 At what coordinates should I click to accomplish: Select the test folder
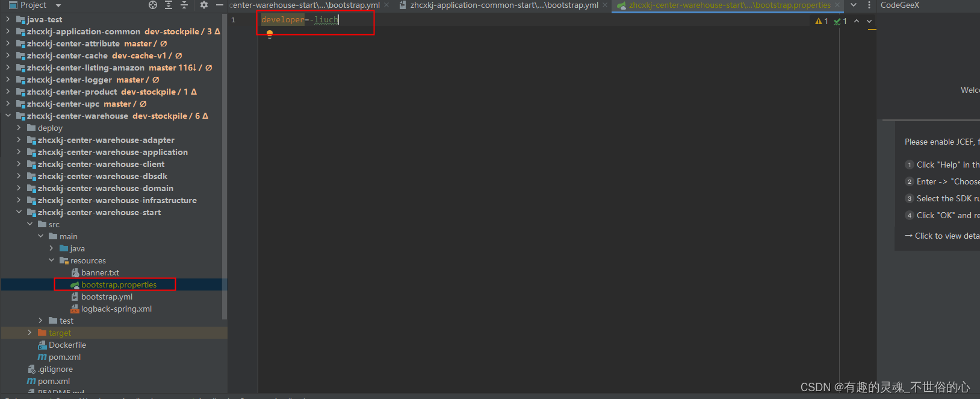click(x=66, y=321)
